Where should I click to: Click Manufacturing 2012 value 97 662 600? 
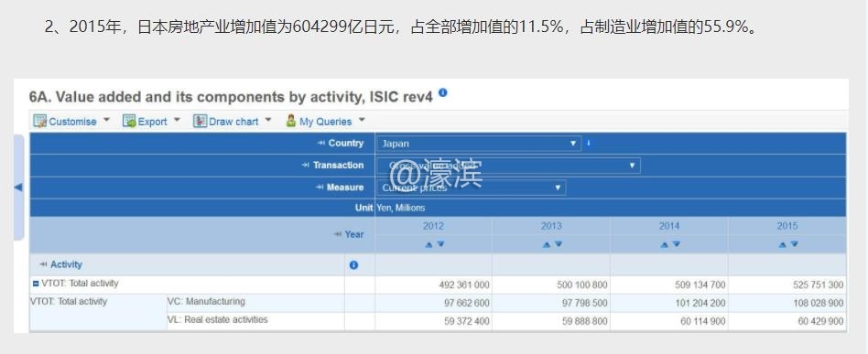(x=467, y=303)
